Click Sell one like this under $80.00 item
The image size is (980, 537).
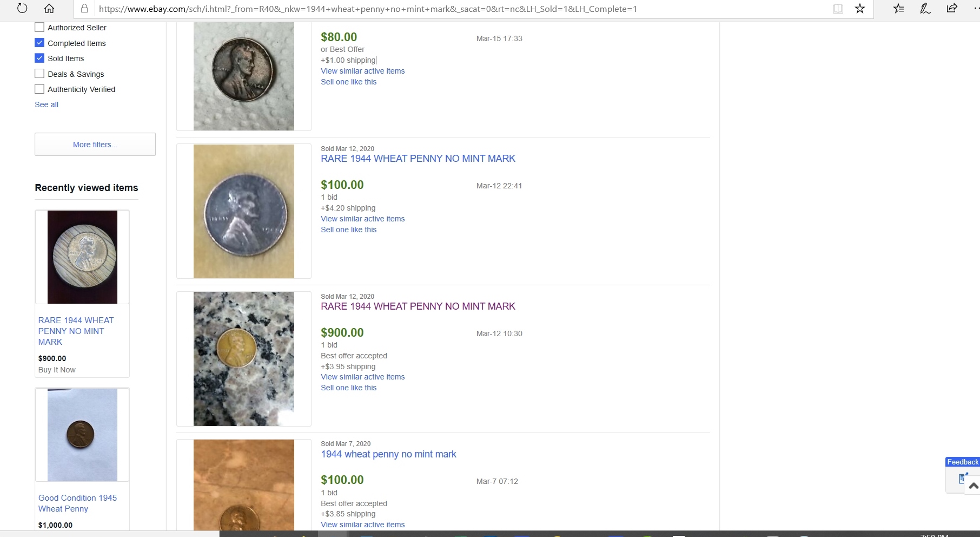click(x=348, y=82)
